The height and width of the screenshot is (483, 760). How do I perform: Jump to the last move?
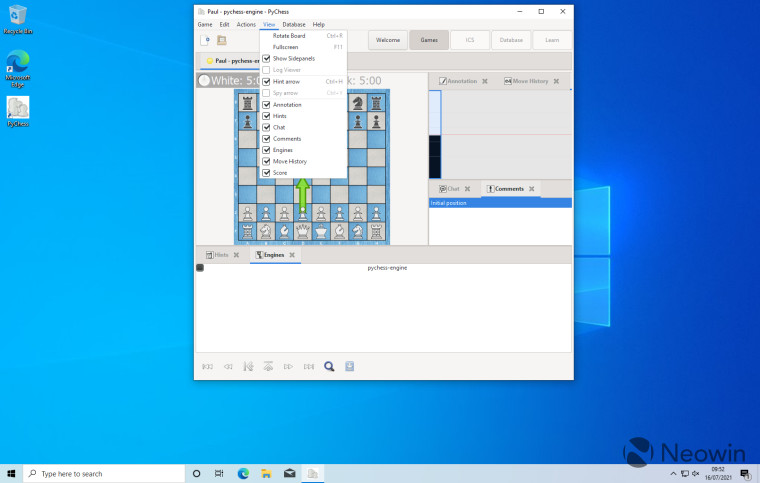[309, 366]
